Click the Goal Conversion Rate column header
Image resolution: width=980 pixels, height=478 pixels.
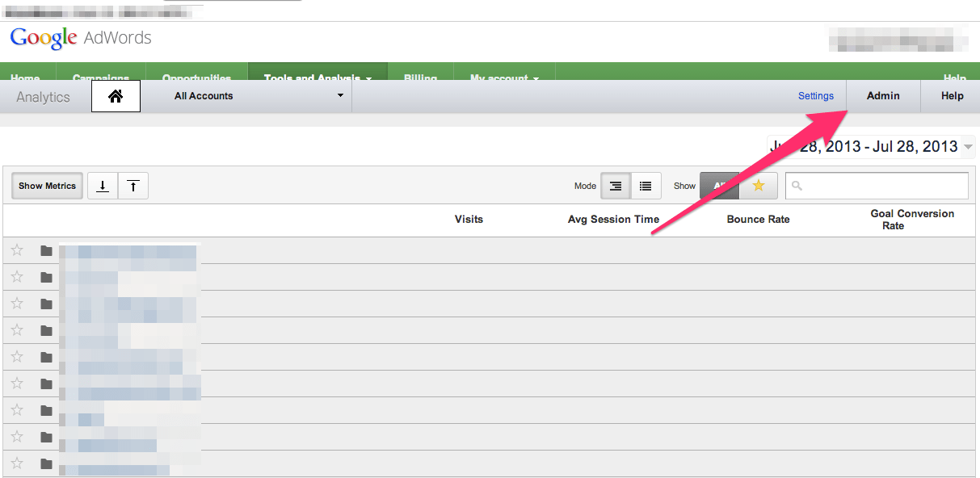[912, 220]
